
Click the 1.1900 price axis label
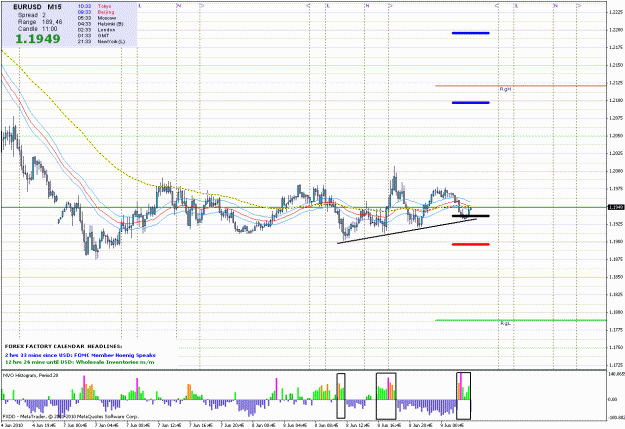[x=616, y=242]
